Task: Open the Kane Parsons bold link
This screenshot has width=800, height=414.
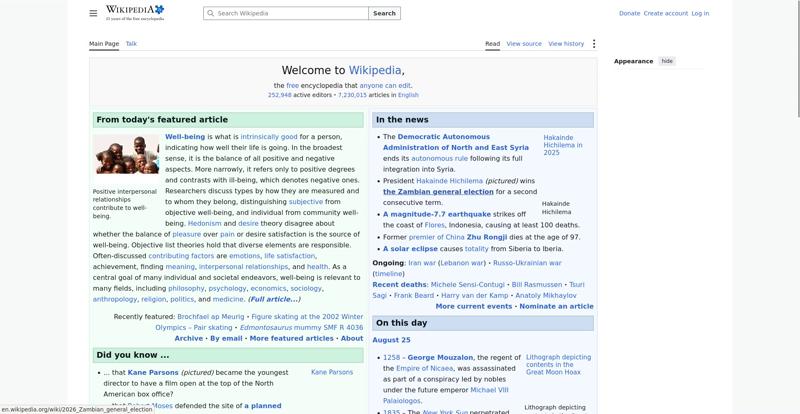Action: [x=153, y=373]
